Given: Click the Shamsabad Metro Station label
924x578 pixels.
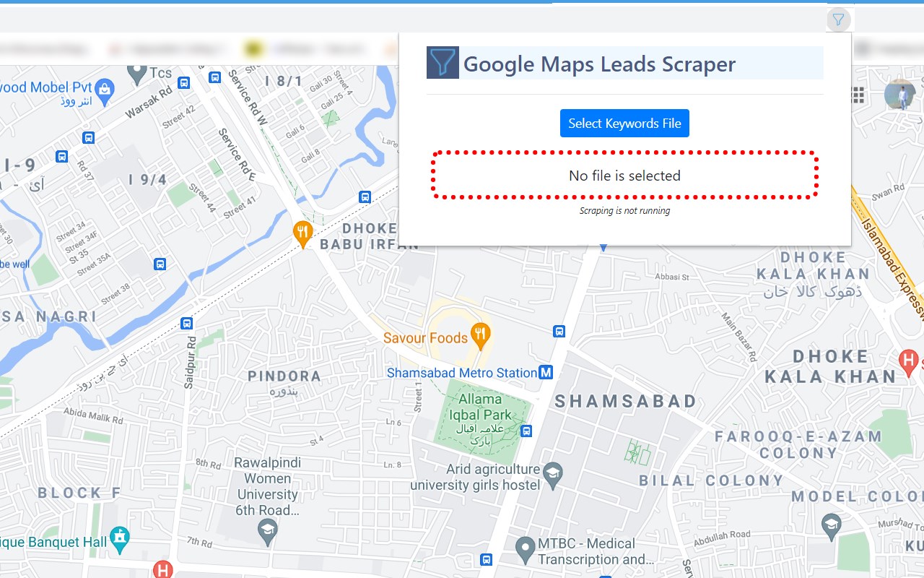Looking at the screenshot, I should [462, 373].
